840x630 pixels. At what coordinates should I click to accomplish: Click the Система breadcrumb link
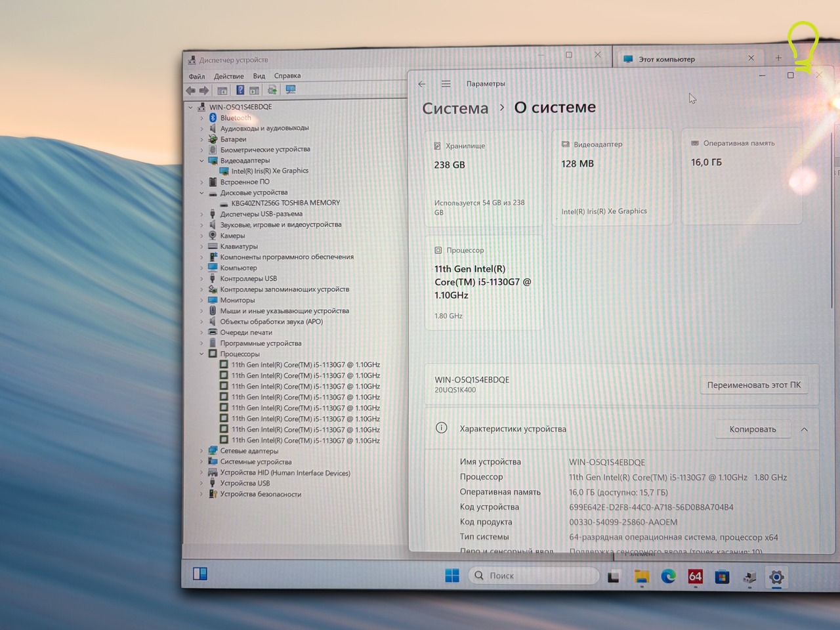tap(455, 108)
